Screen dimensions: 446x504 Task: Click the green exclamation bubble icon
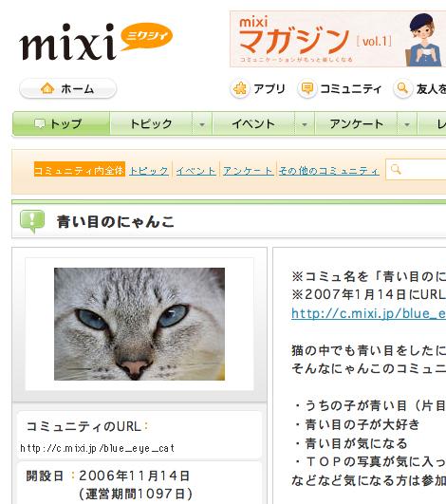pyautogui.click(x=32, y=221)
